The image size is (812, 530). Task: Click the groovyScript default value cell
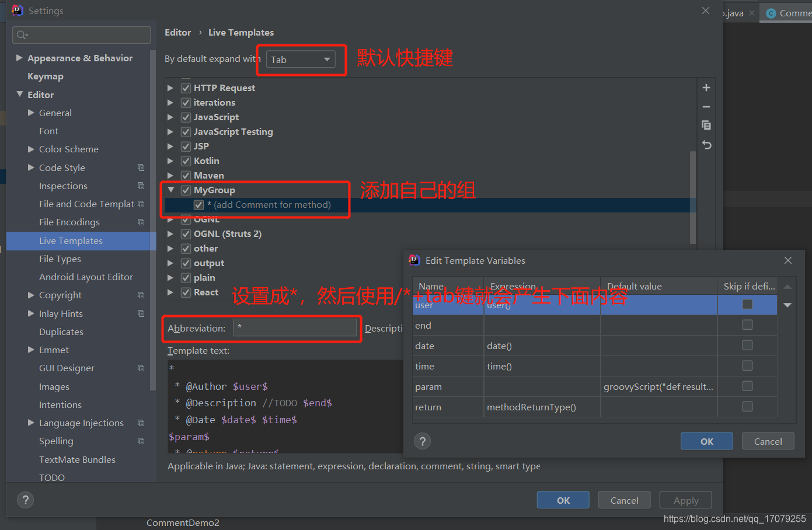pos(659,386)
